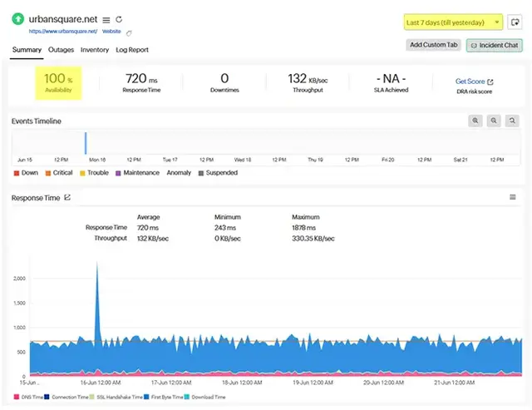Screen dimensions: 532x410
Task: Click the 100% Availability metric
Action: click(58, 83)
